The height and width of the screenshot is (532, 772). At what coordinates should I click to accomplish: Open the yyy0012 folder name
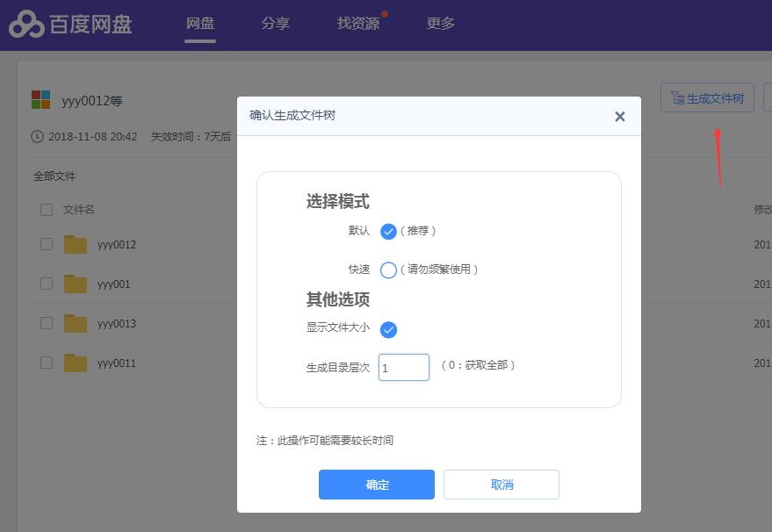[x=117, y=245]
